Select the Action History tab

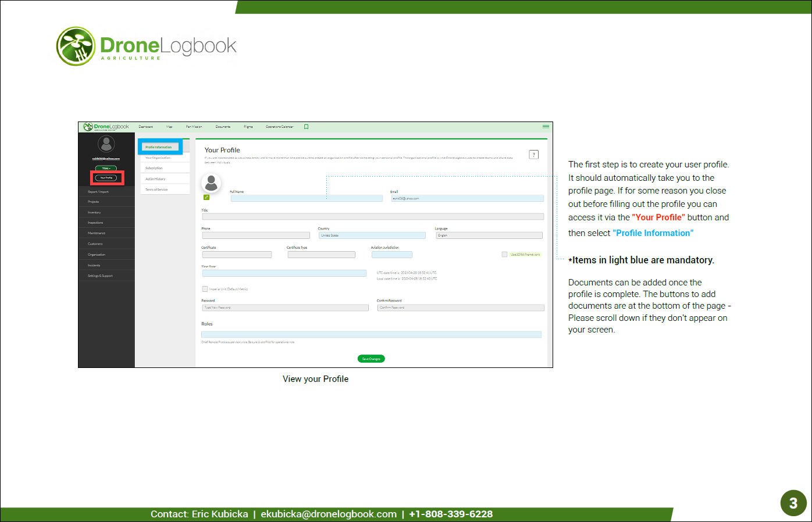point(164,179)
